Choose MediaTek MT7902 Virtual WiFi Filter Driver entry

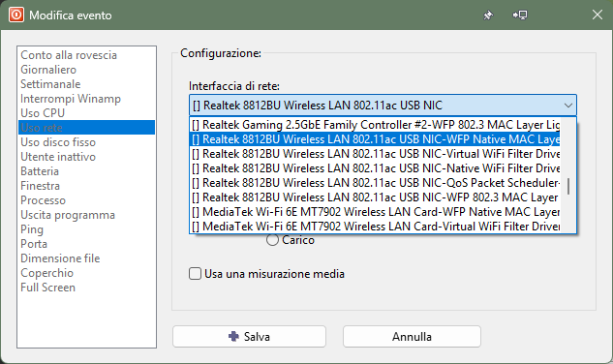click(376, 227)
